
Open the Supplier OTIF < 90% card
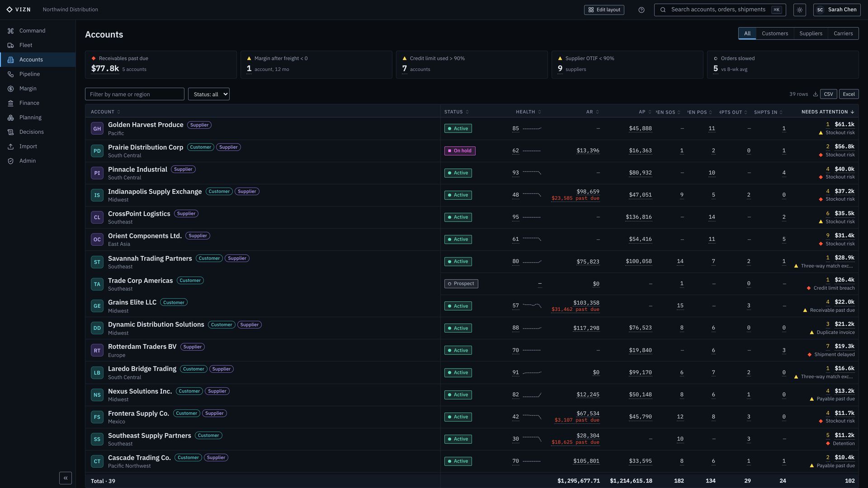click(x=627, y=65)
